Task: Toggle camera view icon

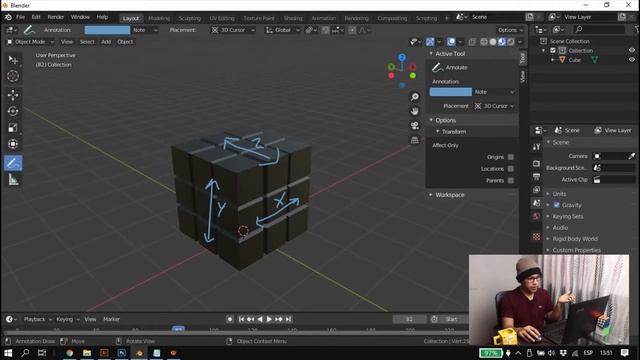Action: (x=415, y=125)
